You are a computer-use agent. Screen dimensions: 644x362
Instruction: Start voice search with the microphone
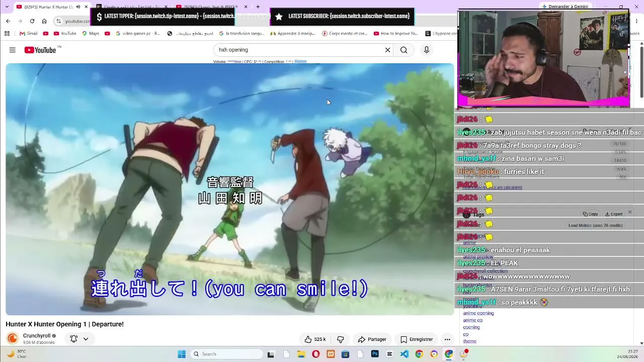[426, 50]
